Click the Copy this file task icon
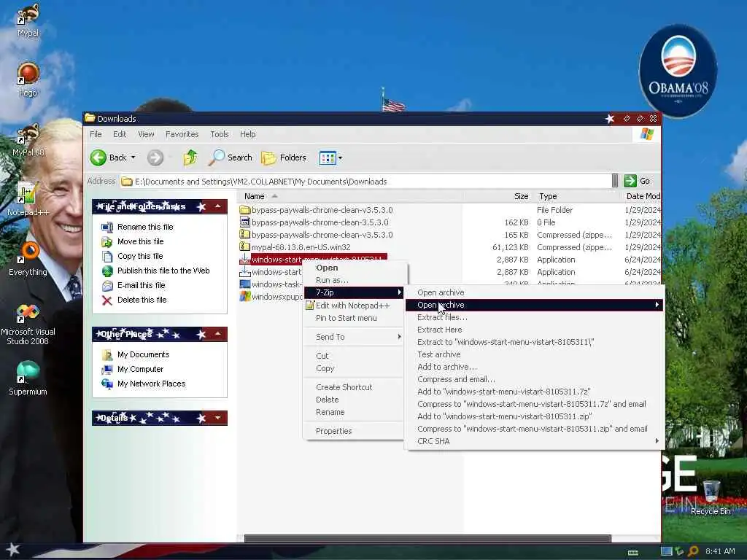This screenshot has width=747, height=560. coord(107,256)
